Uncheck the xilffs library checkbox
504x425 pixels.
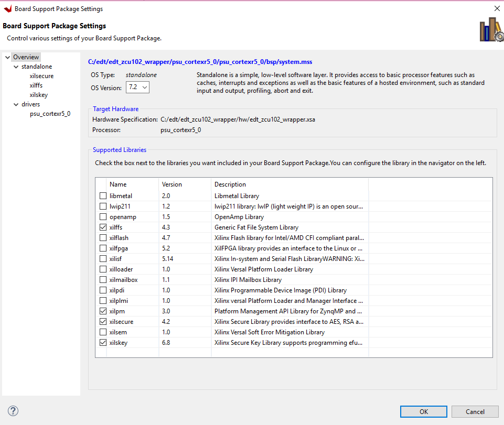click(x=103, y=227)
